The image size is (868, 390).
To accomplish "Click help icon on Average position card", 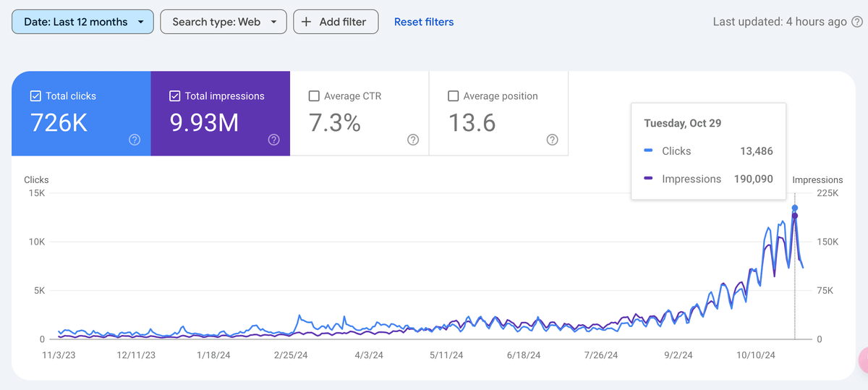I will click(x=552, y=140).
